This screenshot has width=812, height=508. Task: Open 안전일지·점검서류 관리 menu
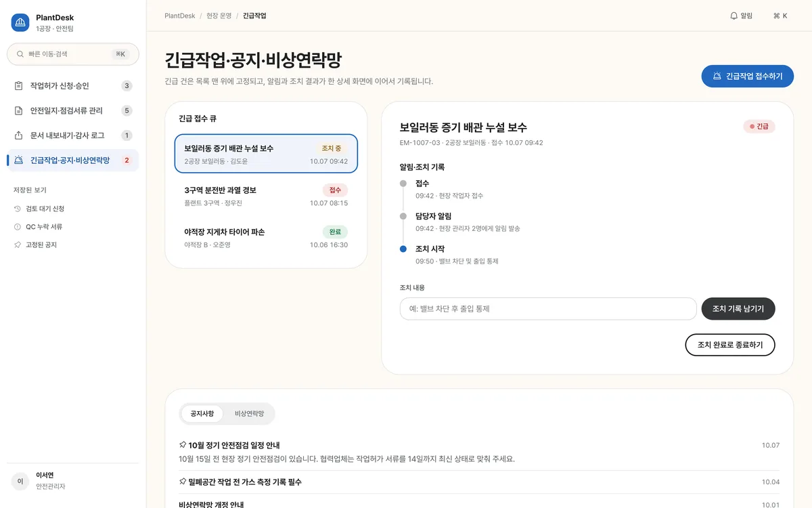click(x=72, y=110)
